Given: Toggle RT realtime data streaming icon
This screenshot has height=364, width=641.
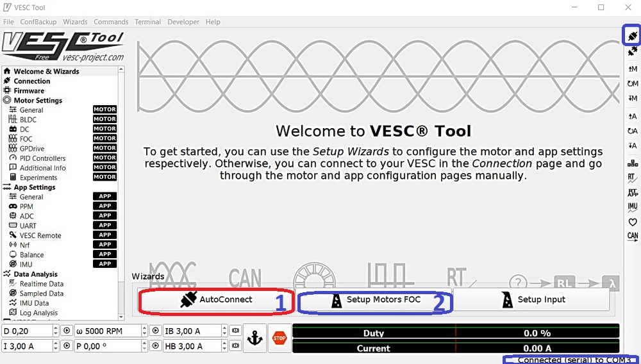Looking at the screenshot, I should 633,178.
